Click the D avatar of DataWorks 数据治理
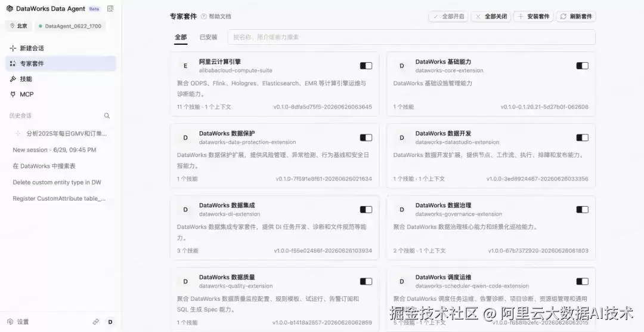Viewport: 644px width, 332px height. click(x=402, y=210)
